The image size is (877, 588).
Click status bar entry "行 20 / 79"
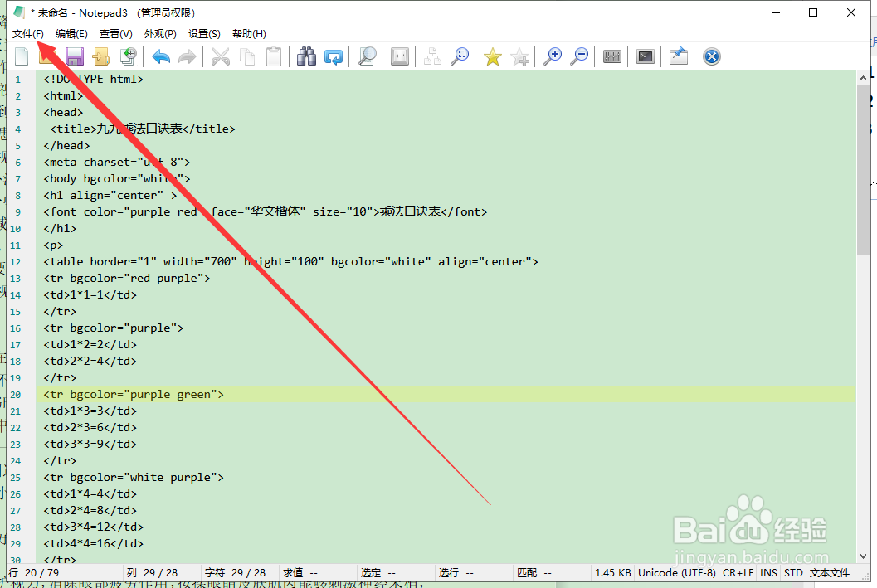point(33,572)
